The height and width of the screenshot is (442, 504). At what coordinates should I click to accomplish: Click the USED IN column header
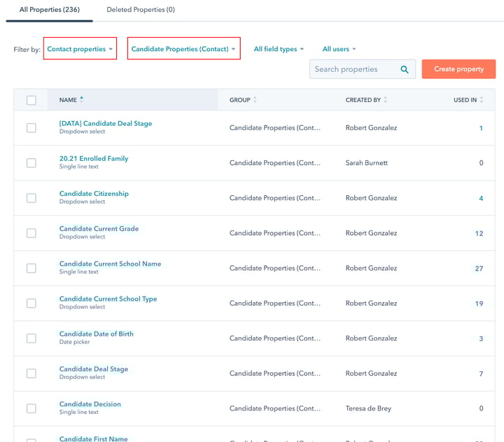point(465,100)
